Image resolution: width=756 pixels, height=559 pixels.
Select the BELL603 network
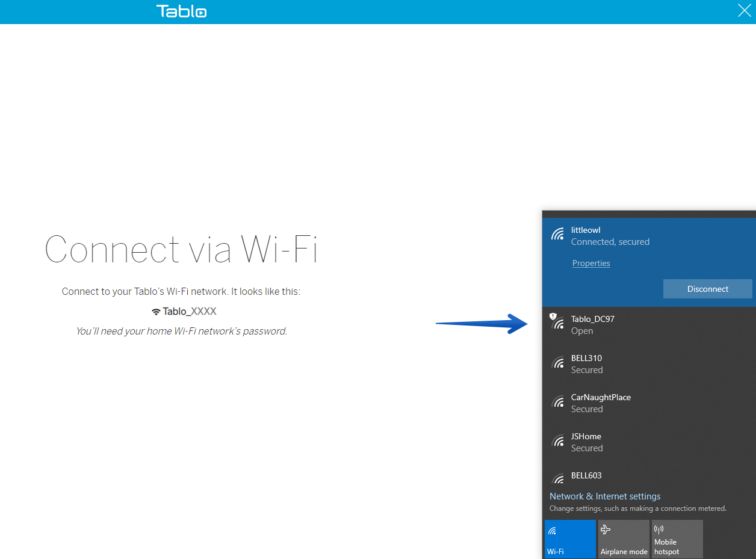click(x=649, y=475)
